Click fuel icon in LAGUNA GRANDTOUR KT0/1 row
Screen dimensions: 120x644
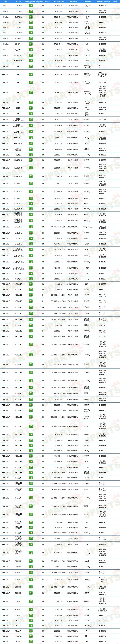coord(31,268)
